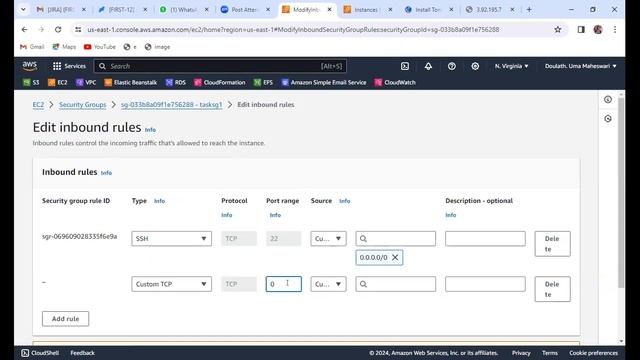Click the Custom TCP description field
The width and height of the screenshot is (640, 360).
click(485, 284)
